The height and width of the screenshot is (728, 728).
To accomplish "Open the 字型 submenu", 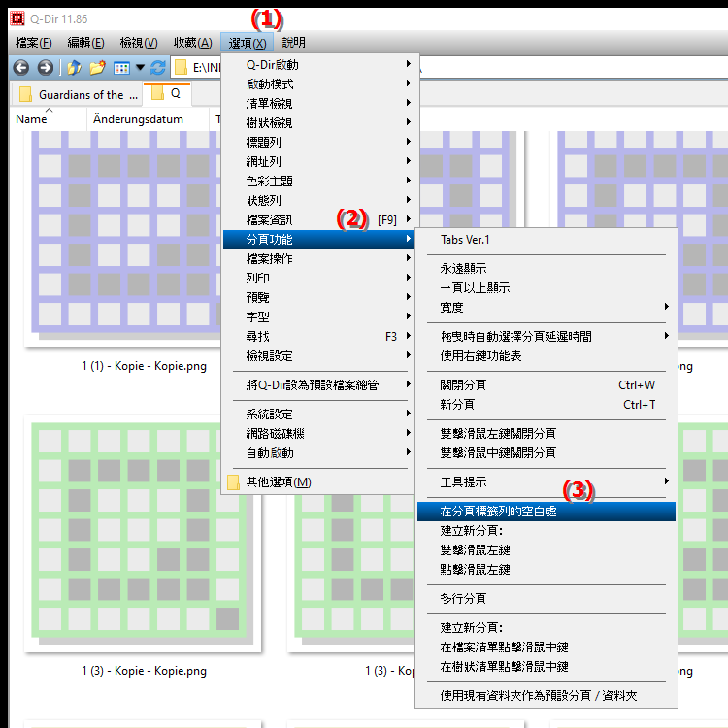I will (x=320, y=317).
